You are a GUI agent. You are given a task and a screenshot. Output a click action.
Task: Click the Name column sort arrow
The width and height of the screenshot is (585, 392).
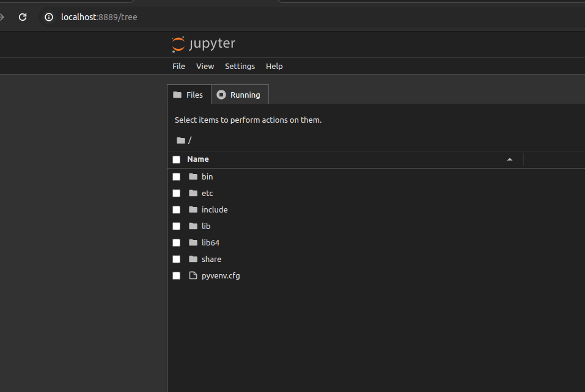coord(510,159)
